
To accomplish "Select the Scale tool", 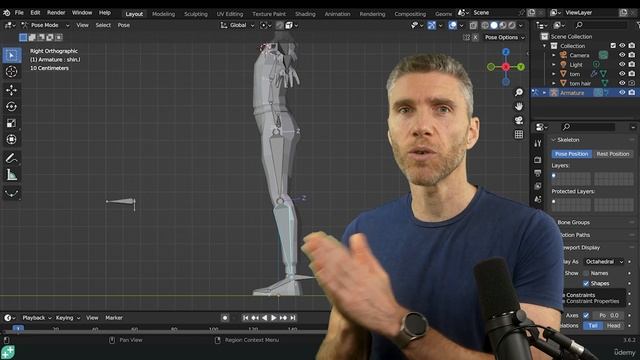I will pyautogui.click(x=11, y=123).
